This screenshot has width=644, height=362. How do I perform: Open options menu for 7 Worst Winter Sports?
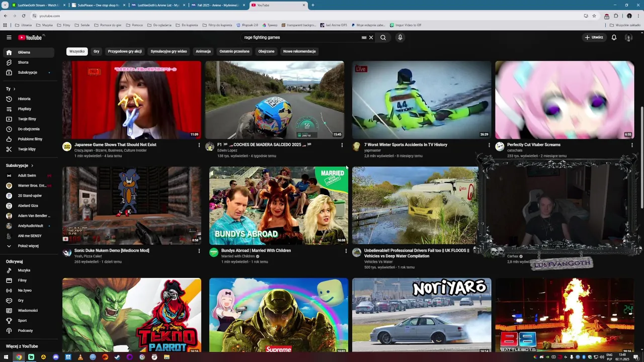coord(489,145)
